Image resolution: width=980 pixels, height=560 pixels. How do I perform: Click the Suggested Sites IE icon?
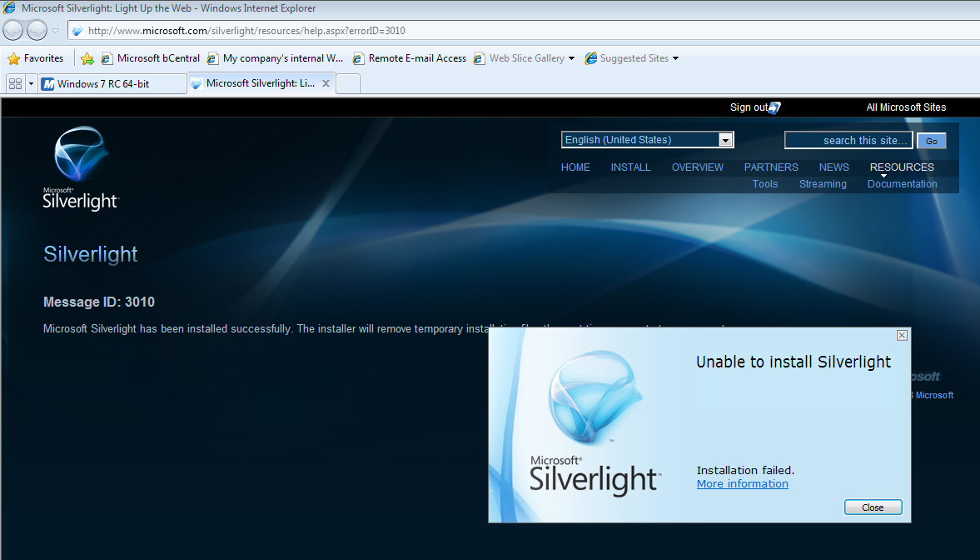pyautogui.click(x=590, y=58)
